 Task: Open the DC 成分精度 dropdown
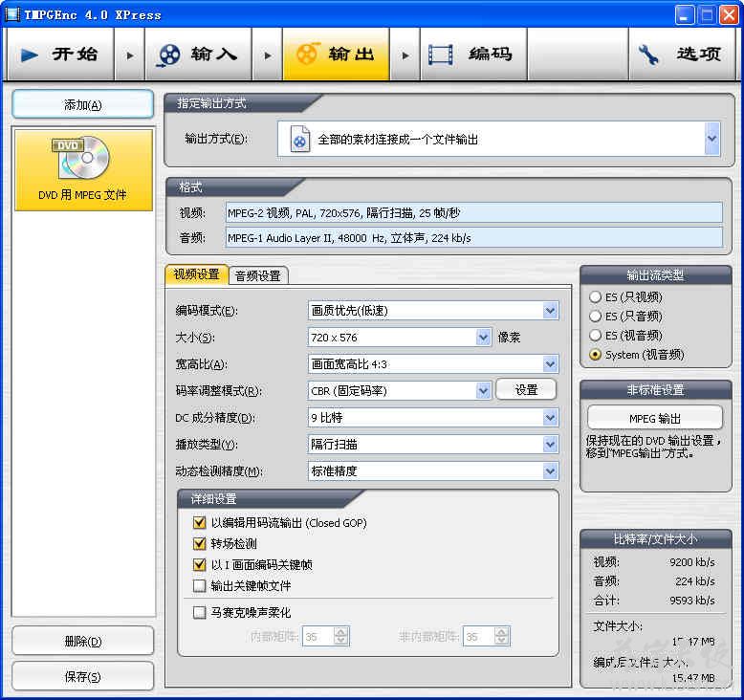coord(550,418)
